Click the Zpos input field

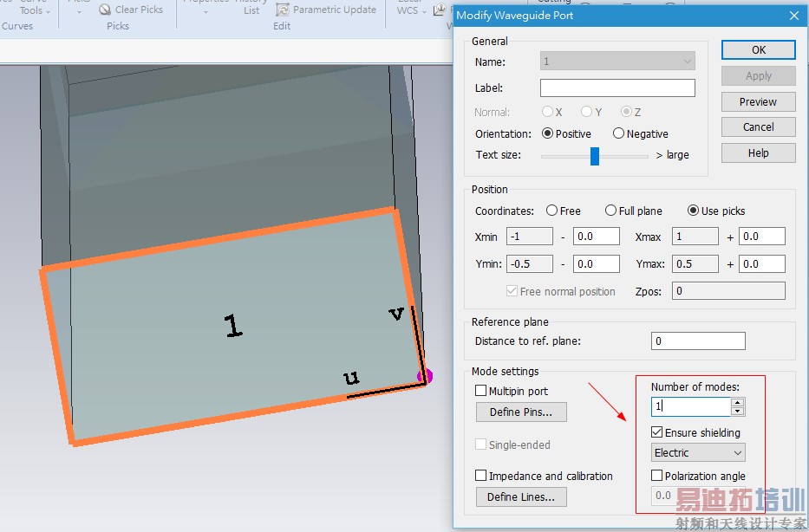coord(728,291)
